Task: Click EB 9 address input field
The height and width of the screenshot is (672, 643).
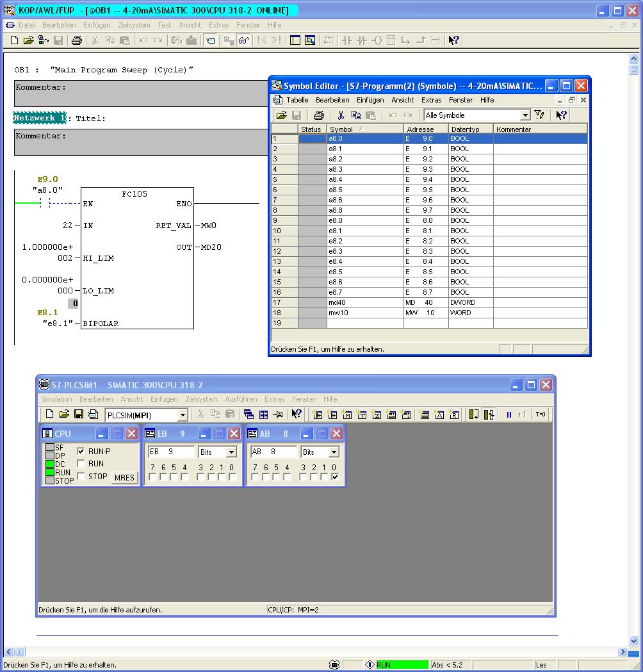Action: [x=172, y=452]
